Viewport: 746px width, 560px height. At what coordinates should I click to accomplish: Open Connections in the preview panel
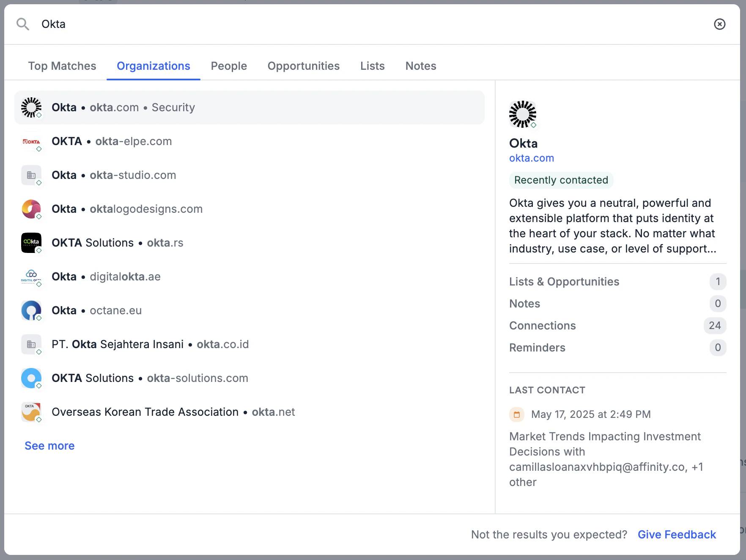coord(618,326)
